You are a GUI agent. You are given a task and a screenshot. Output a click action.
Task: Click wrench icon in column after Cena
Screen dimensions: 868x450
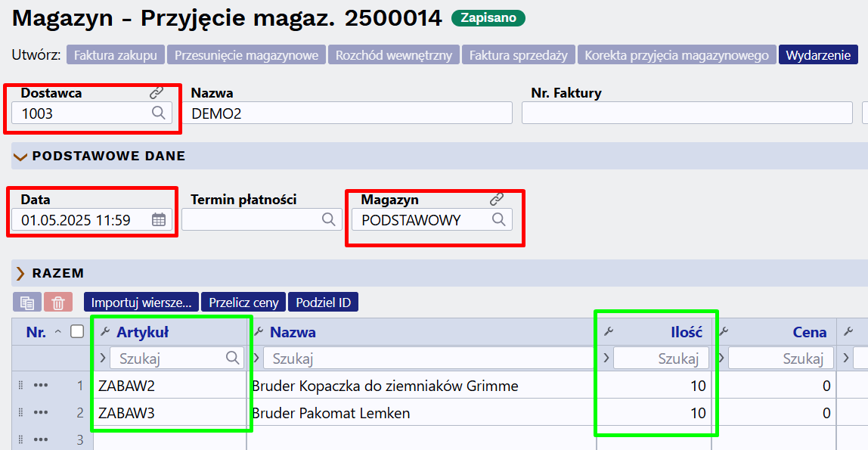[848, 331]
